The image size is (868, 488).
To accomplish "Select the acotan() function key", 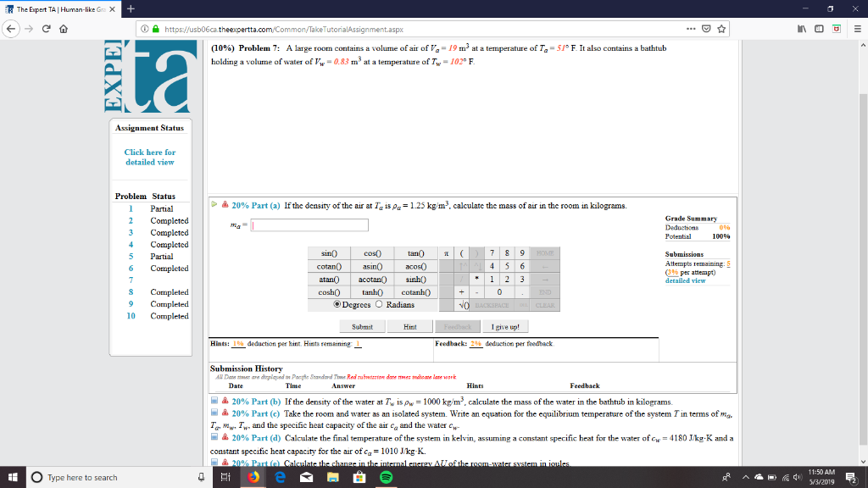I will 373,279.
